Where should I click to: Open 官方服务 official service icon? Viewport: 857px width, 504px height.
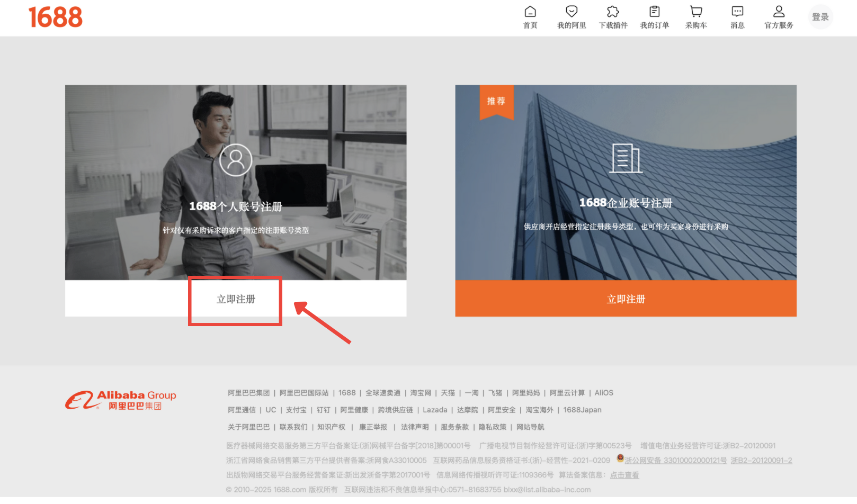[x=779, y=12]
